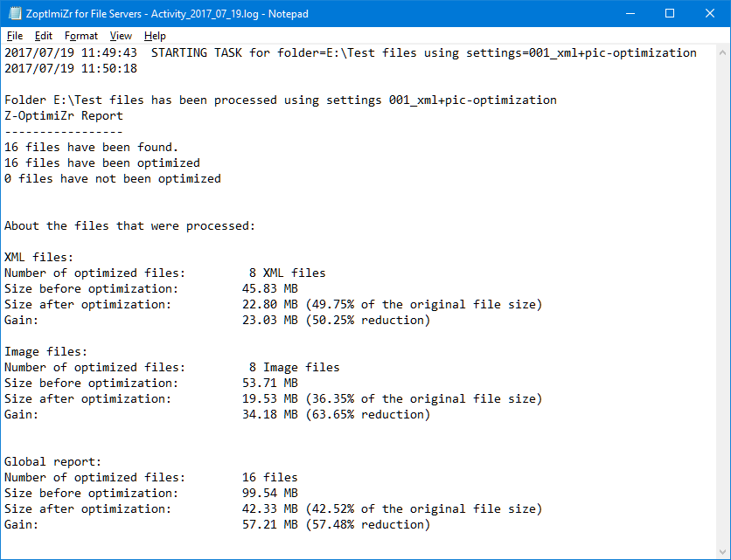Open the View menu
The height and width of the screenshot is (560, 731).
tap(121, 36)
